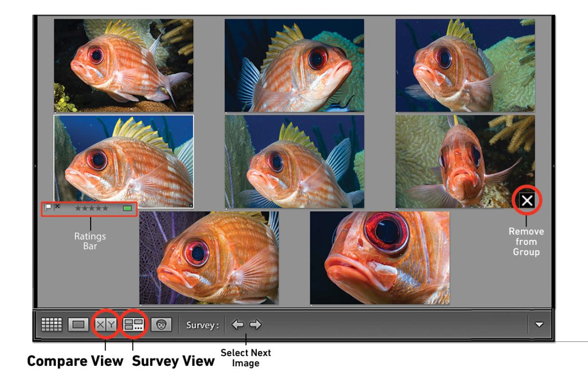
Task: Select the front-facing fish photo
Action: (x=465, y=161)
